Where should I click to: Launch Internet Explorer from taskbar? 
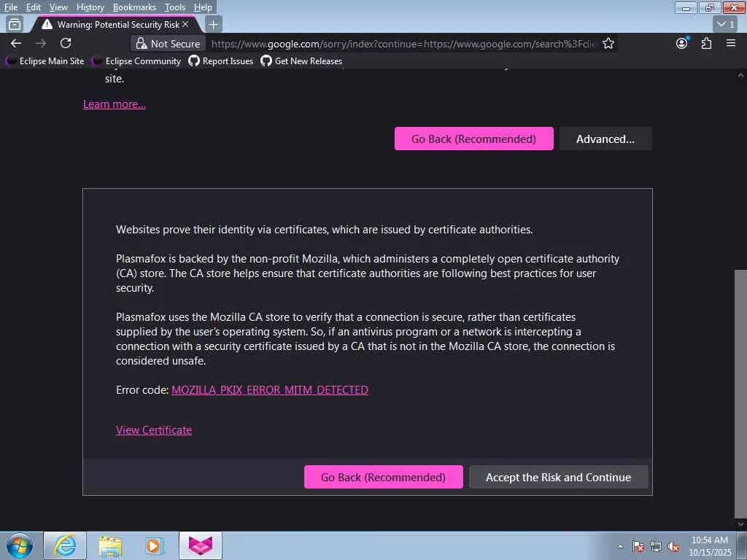click(x=65, y=545)
